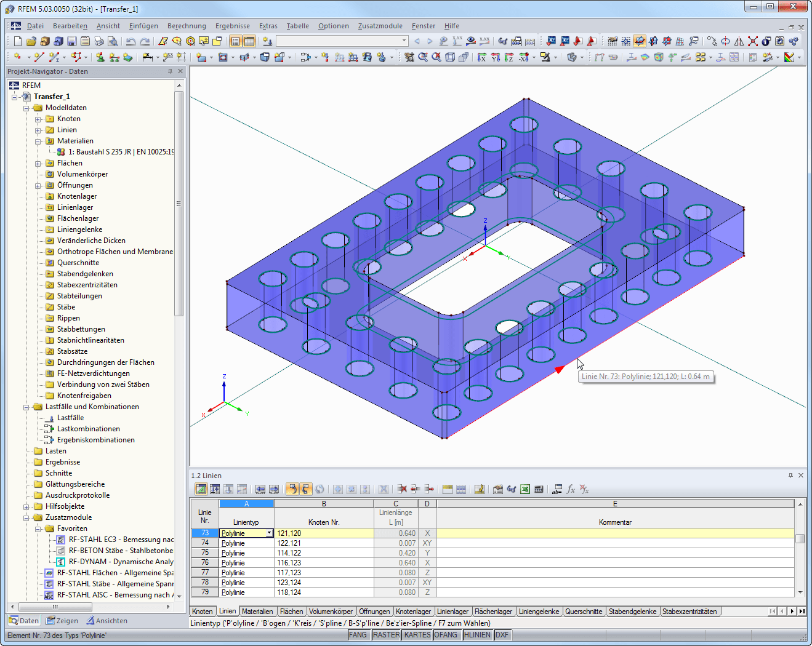
Task: Click the color spectrum icon at toolbar end
Action: [789, 57]
